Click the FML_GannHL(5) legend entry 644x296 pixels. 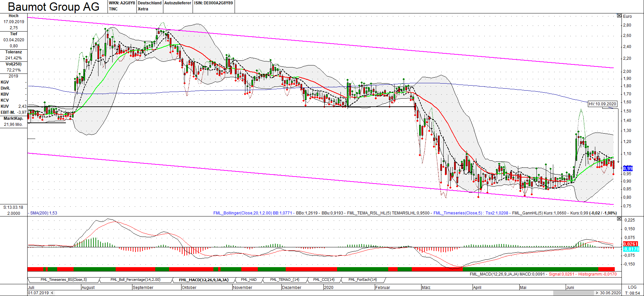tap(527, 213)
